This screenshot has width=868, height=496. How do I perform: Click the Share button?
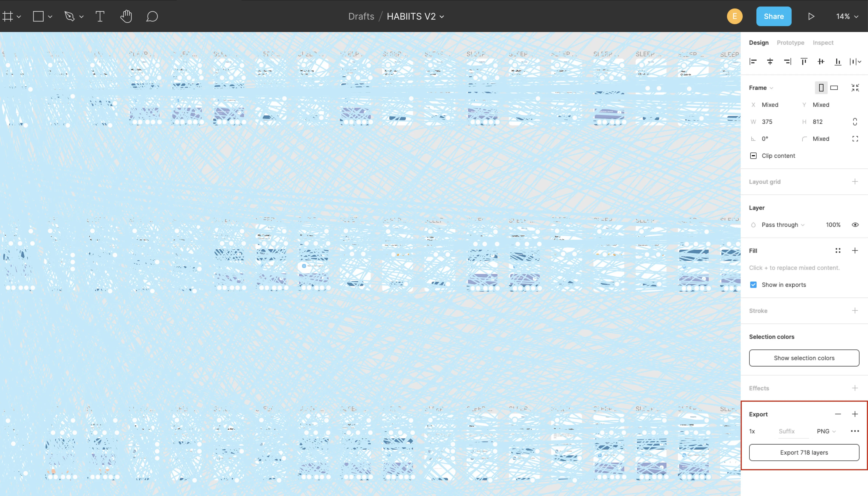[773, 16]
